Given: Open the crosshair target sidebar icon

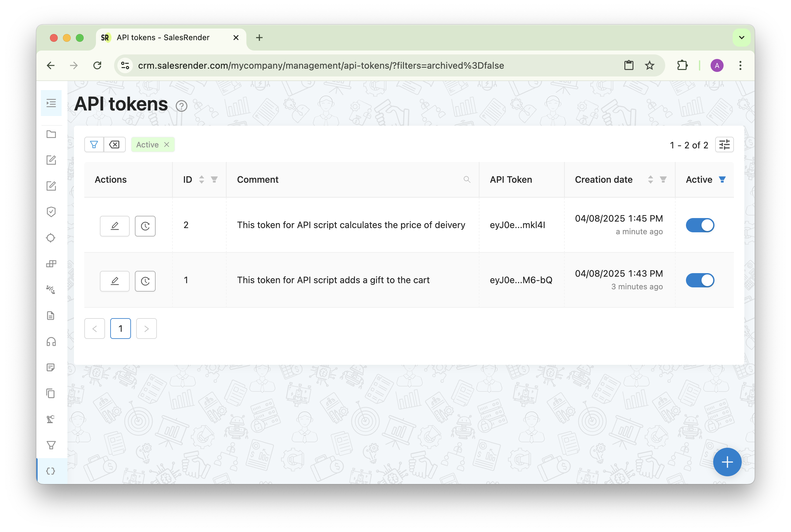Looking at the screenshot, I should [x=51, y=238].
